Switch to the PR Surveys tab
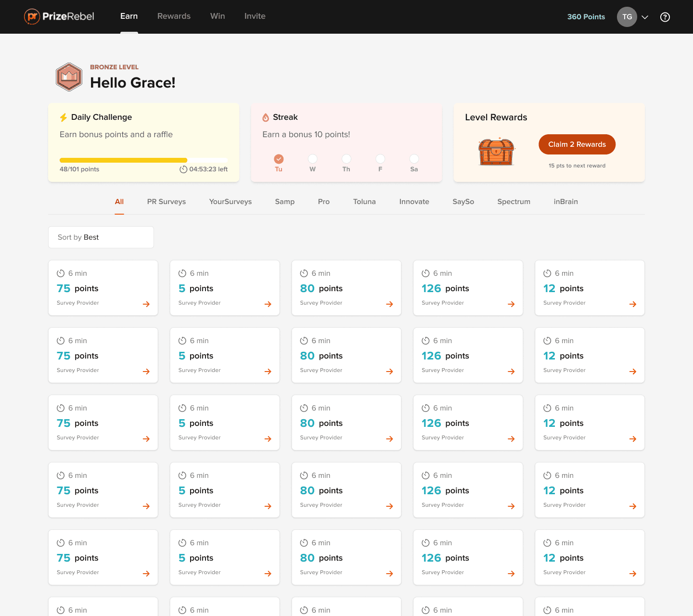The image size is (693, 616). click(167, 202)
